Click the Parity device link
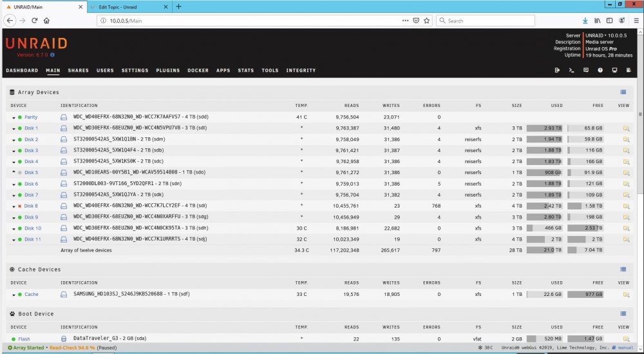 coord(31,117)
